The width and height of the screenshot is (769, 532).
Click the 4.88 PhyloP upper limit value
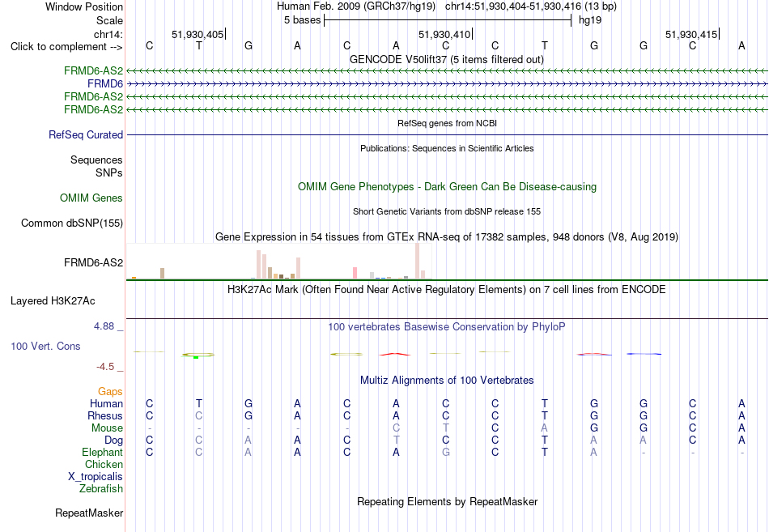[104, 326]
